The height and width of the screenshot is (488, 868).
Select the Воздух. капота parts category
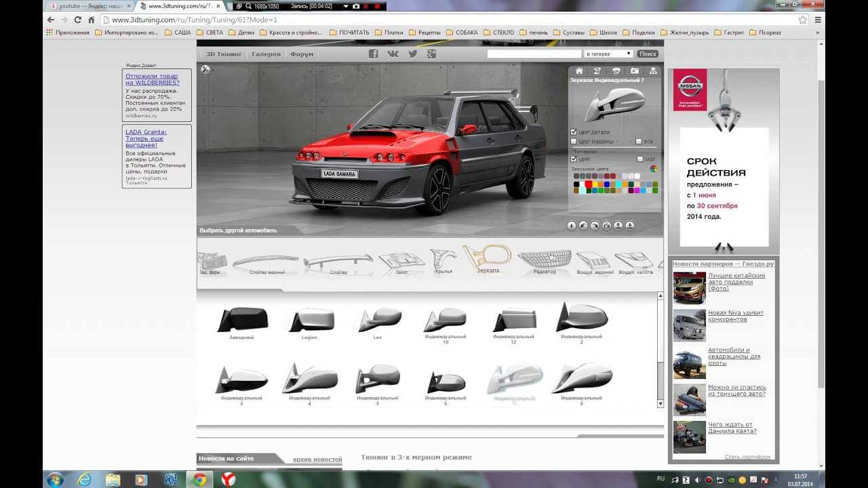[635, 263]
